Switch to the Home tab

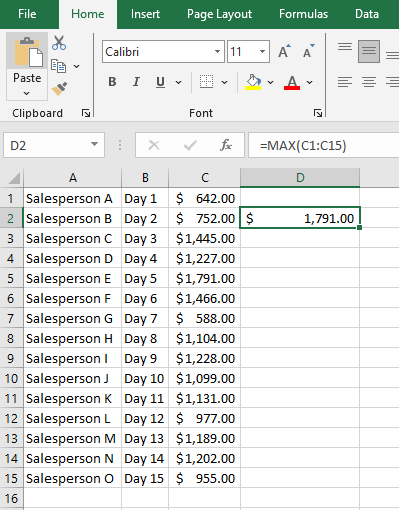88,14
